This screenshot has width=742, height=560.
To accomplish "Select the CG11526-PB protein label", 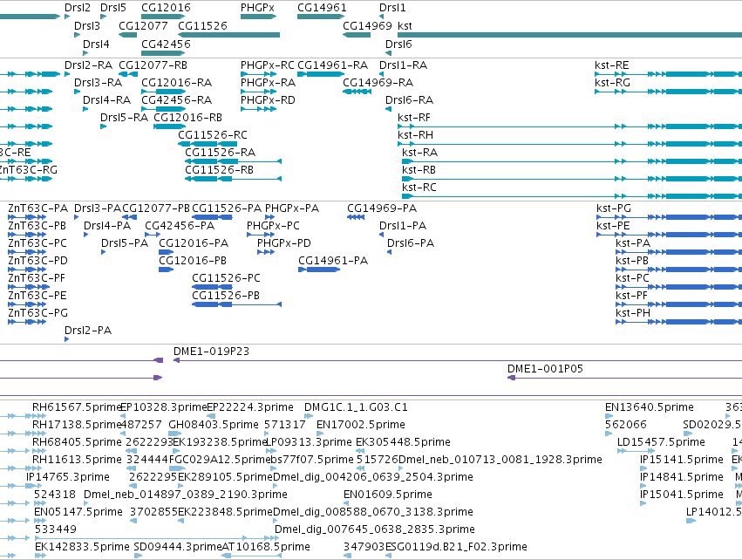I will pyautogui.click(x=226, y=296).
